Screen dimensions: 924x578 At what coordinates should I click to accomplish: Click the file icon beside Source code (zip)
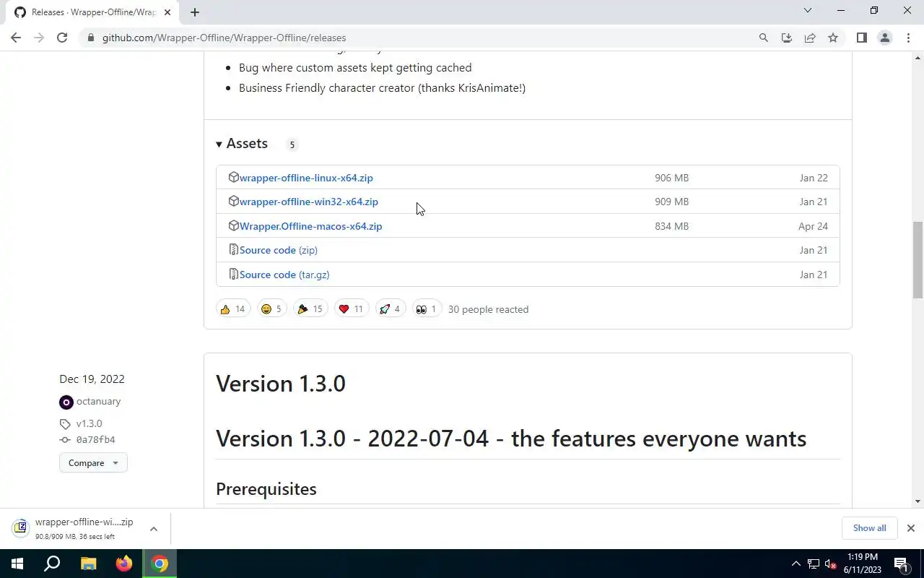(233, 249)
